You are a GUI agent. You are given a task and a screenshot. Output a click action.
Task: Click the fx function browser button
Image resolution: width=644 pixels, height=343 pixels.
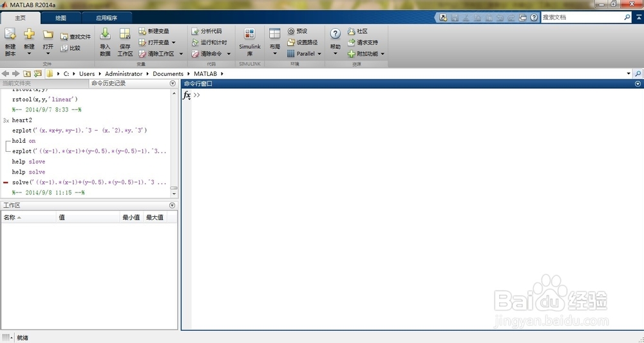pyautogui.click(x=187, y=95)
